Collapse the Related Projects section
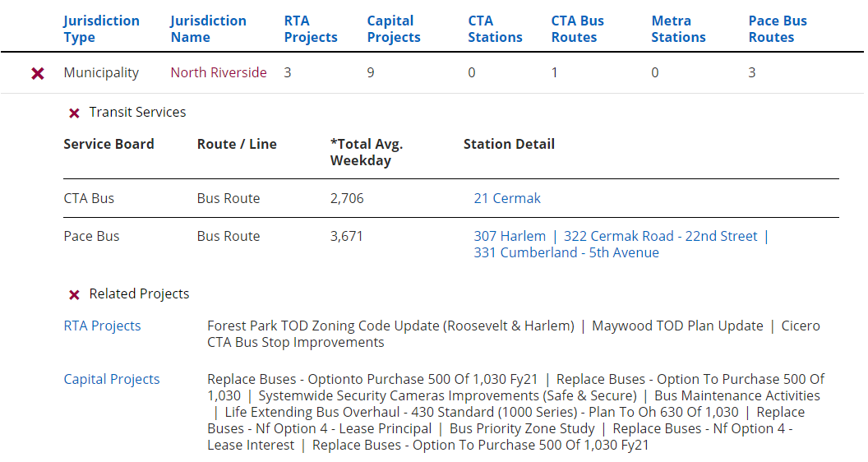Viewport: 868px width, 462px height. point(74,294)
